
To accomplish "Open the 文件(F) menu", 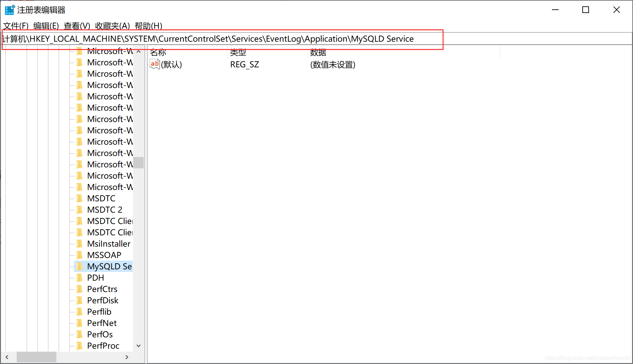I will tap(16, 26).
